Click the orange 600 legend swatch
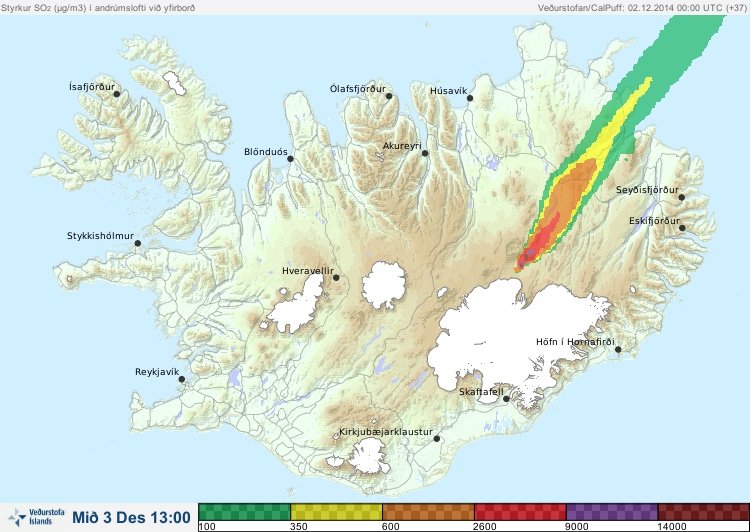This screenshot has width=750, height=532. click(428, 511)
